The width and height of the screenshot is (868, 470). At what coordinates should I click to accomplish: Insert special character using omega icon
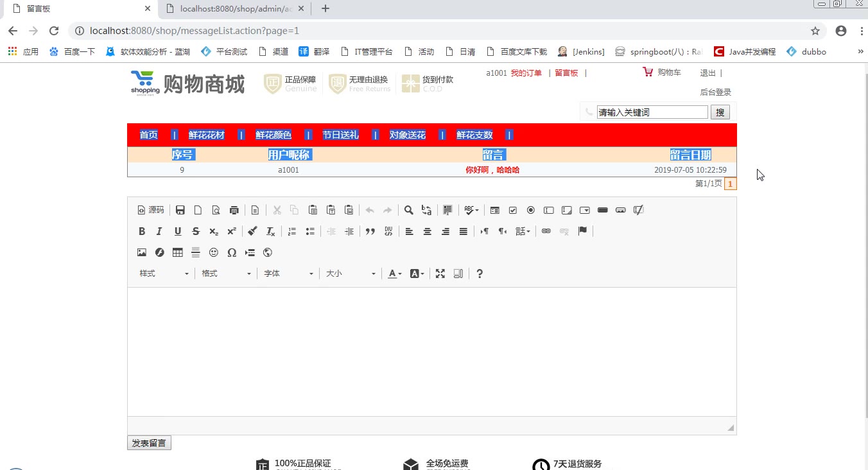(x=232, y=253)
